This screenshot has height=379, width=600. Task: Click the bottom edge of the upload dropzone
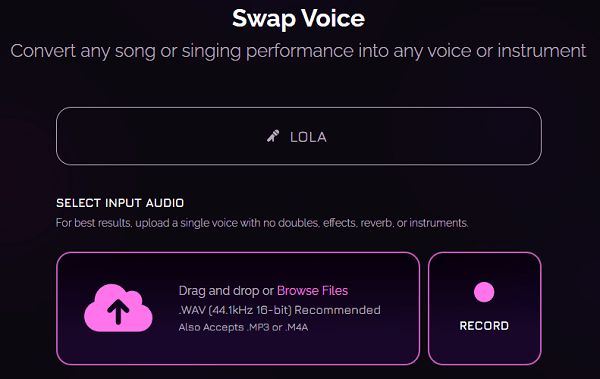[x=238, y=363]
